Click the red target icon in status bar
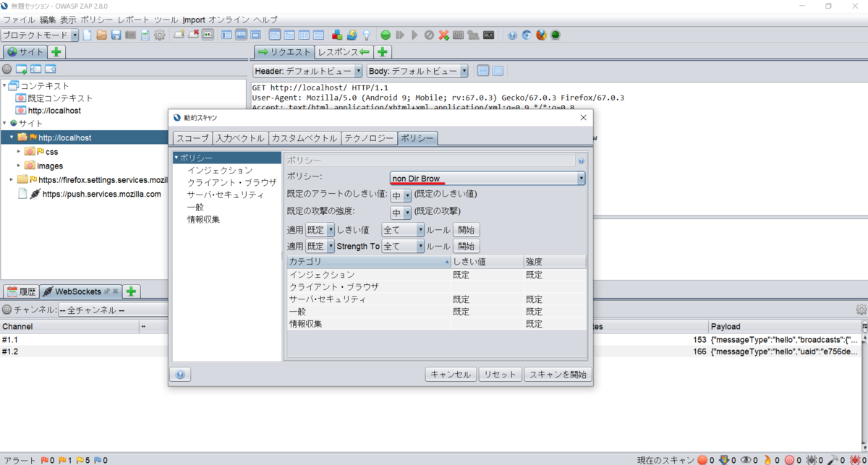This screenshot has width=868, height=465. click(x=789, y=459)
